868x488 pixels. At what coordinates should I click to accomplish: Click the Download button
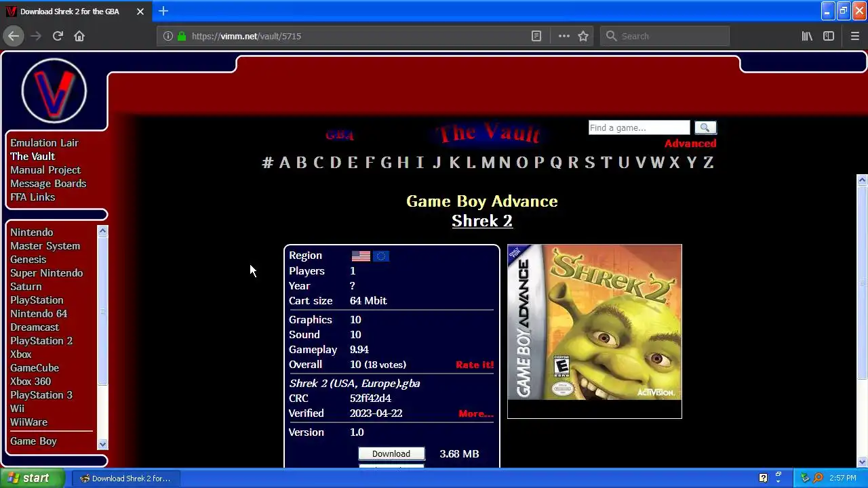coord(391,453)
